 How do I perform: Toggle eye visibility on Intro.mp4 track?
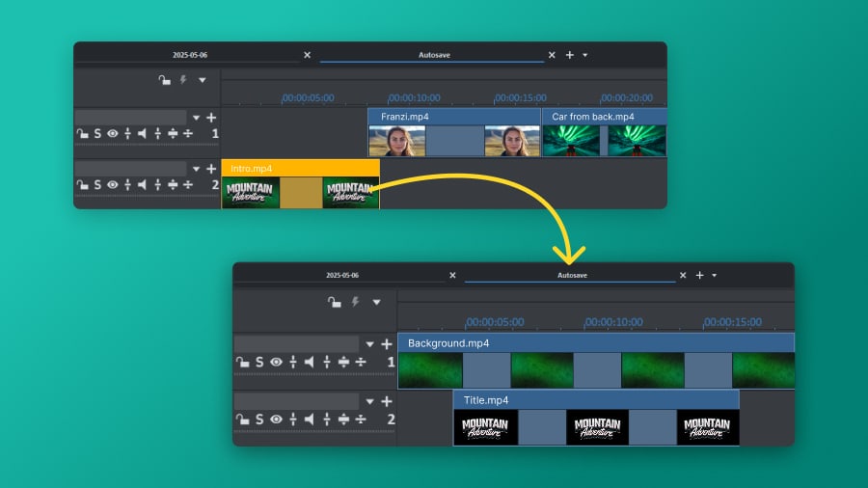[x=113, y=184]
